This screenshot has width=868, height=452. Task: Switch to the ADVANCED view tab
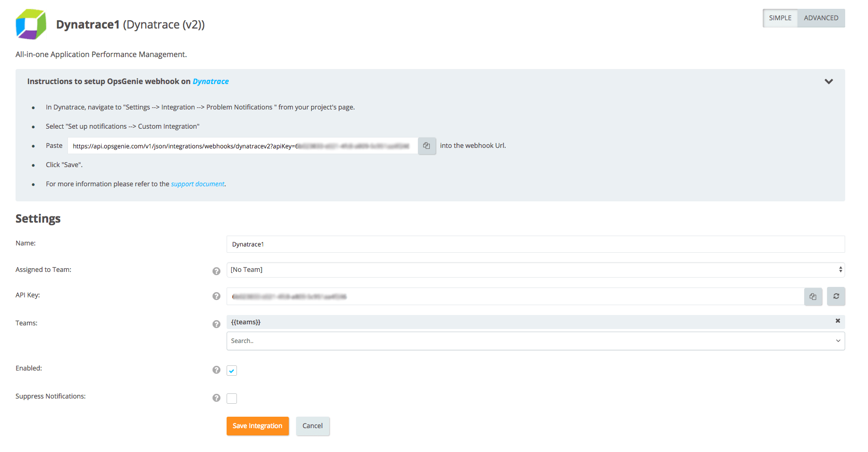(821, 18)
